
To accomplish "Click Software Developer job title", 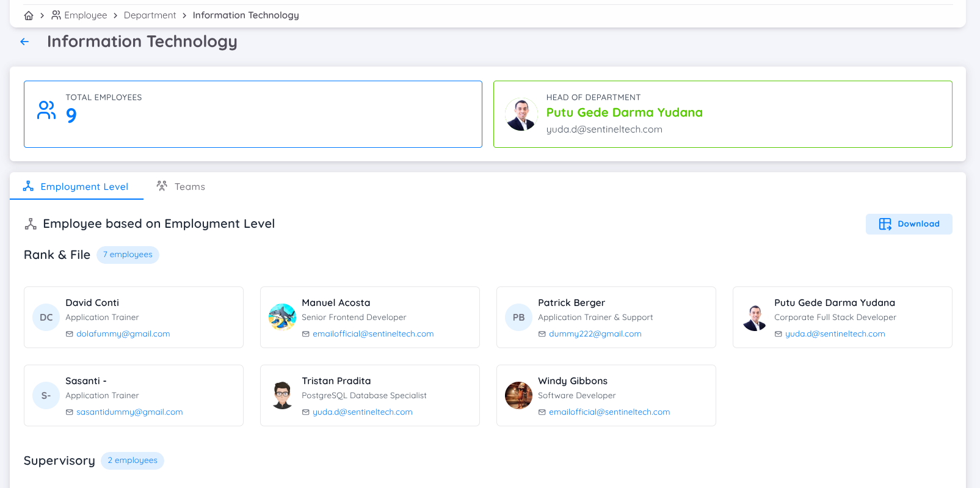I will (577, 396).
